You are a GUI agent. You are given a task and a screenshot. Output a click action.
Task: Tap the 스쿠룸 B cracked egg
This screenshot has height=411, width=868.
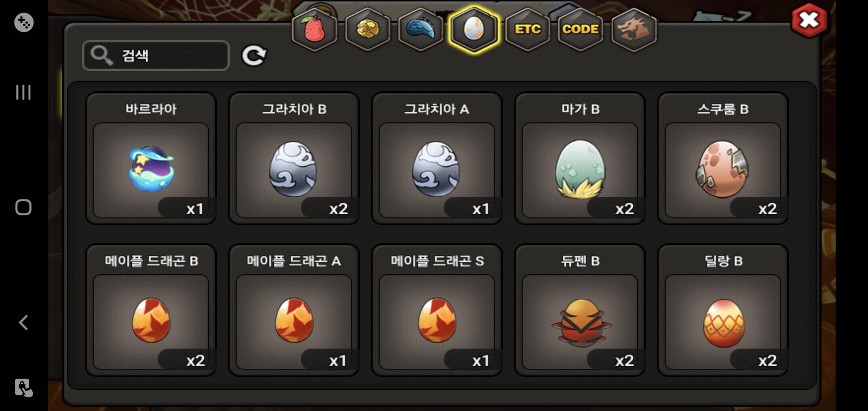[723, 158]
